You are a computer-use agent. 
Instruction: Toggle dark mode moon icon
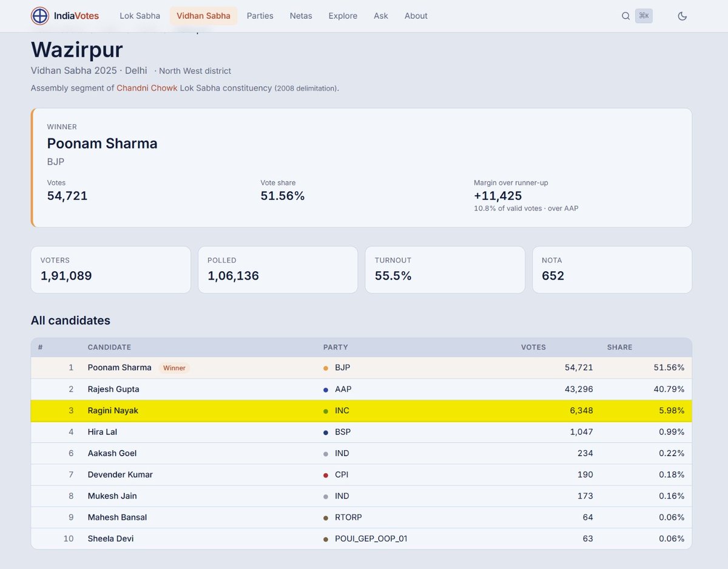(x=682, y=16)
